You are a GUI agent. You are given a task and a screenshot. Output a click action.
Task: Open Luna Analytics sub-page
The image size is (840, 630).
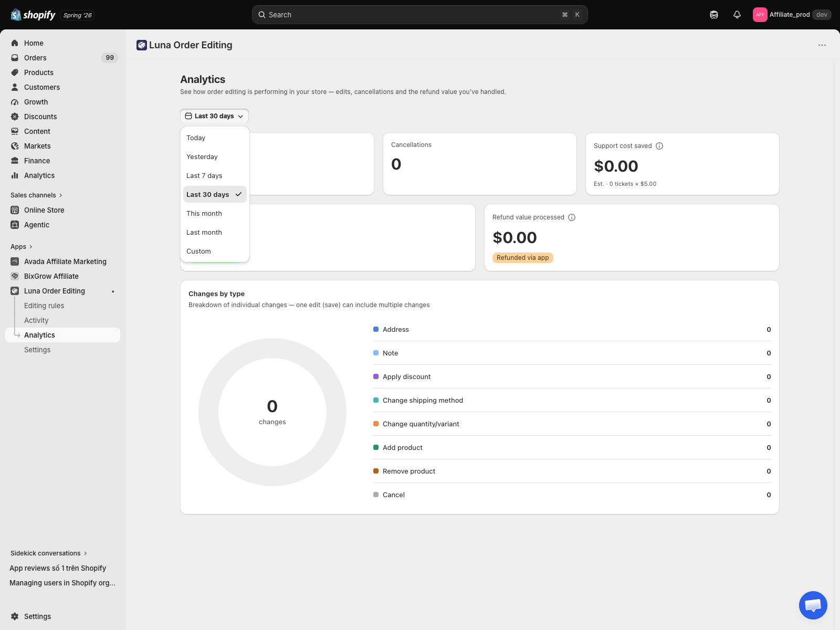click(x=63, y=335)
